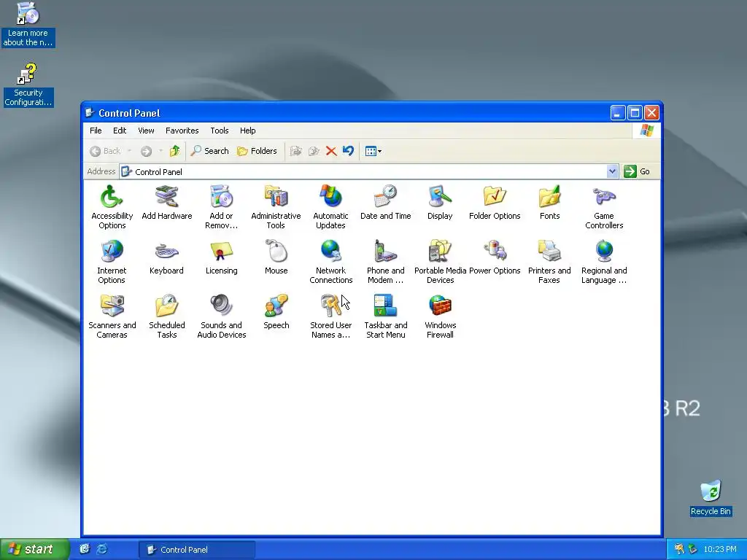
Task: Click the Go button
Action: click(637, 171)
